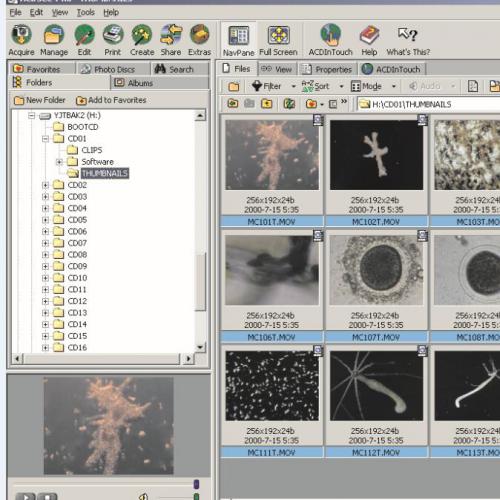Open the Edit menu
500x500 pixels.
click(36, 13)
